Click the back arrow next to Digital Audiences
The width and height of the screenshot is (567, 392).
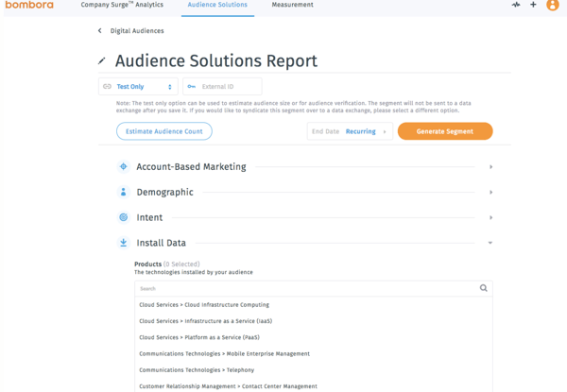(x=100, y=31)
